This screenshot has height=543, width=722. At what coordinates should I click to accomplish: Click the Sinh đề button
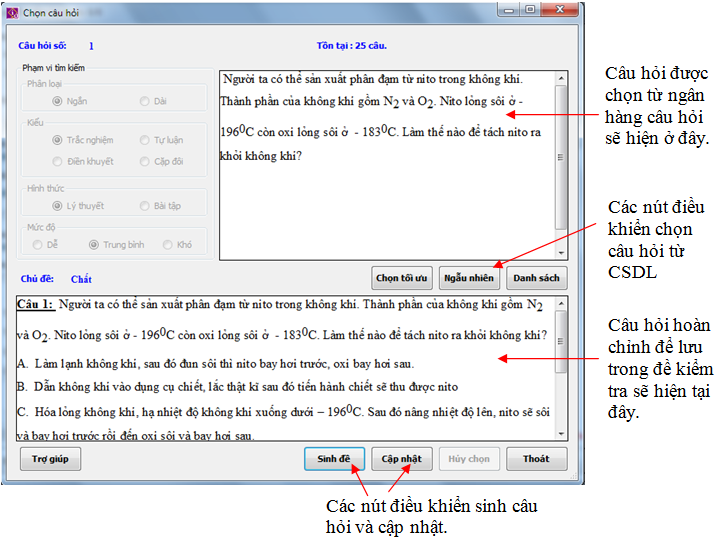[x=334, y=459]
